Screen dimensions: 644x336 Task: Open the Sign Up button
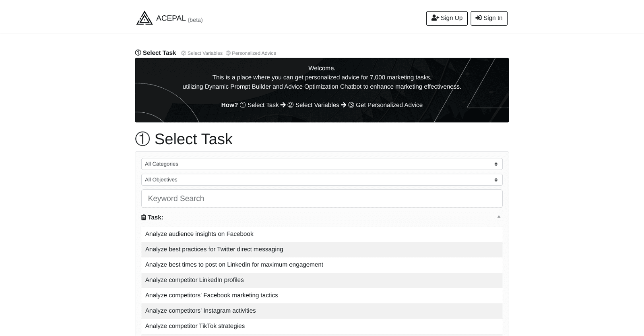pos(446,18)
